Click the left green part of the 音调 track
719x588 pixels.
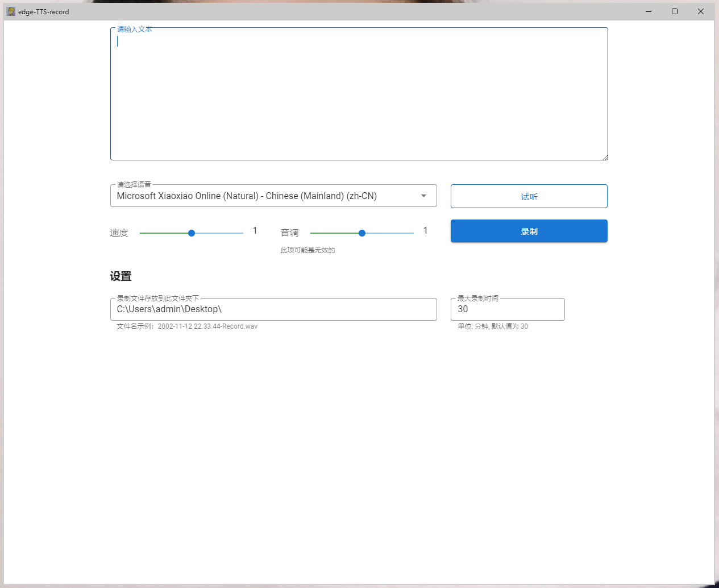tap(333, 233)
